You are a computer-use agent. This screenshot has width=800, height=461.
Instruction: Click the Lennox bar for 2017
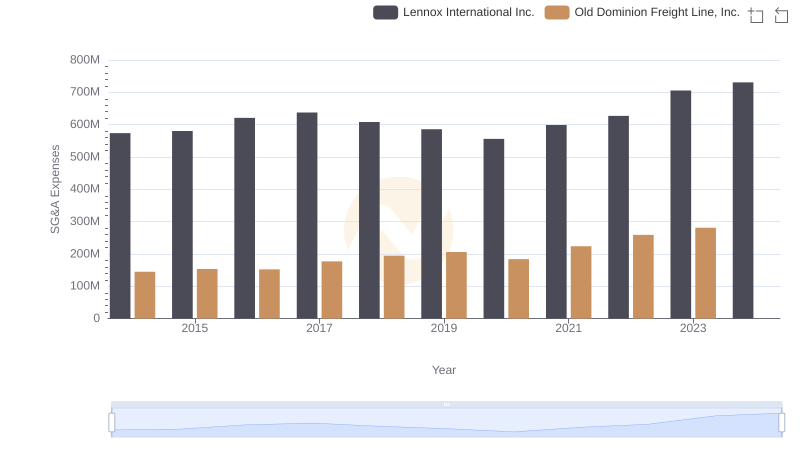point(307,216)
